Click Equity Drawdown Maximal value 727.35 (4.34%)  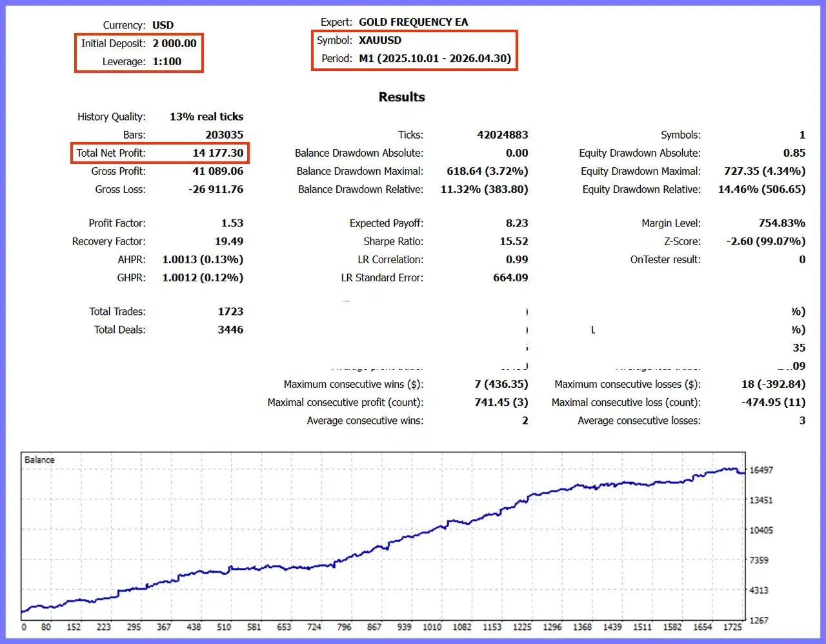(x=765, y=171)
